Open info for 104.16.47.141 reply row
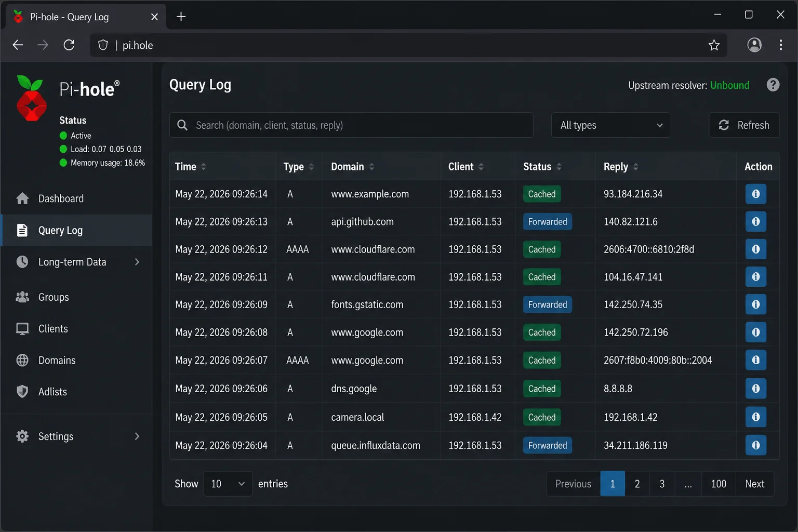Screen dimensions: 798x532 755,277
